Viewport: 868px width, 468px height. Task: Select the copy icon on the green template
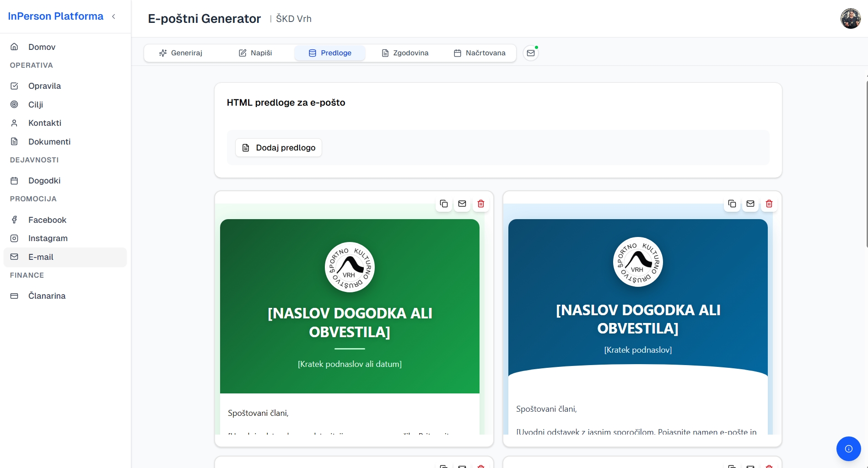[443, 204]
